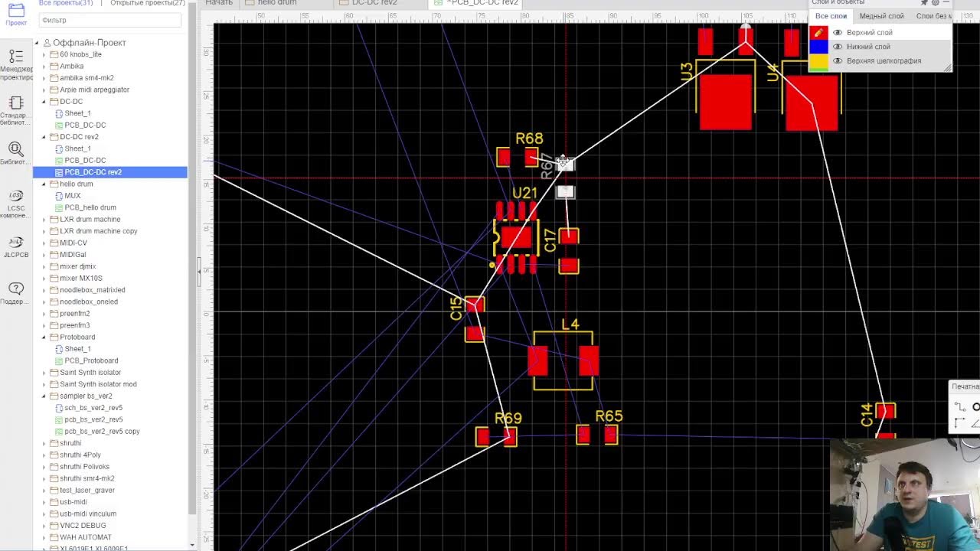Click the MUX schematic file icon
980x551 pixels.
[59, 196]
